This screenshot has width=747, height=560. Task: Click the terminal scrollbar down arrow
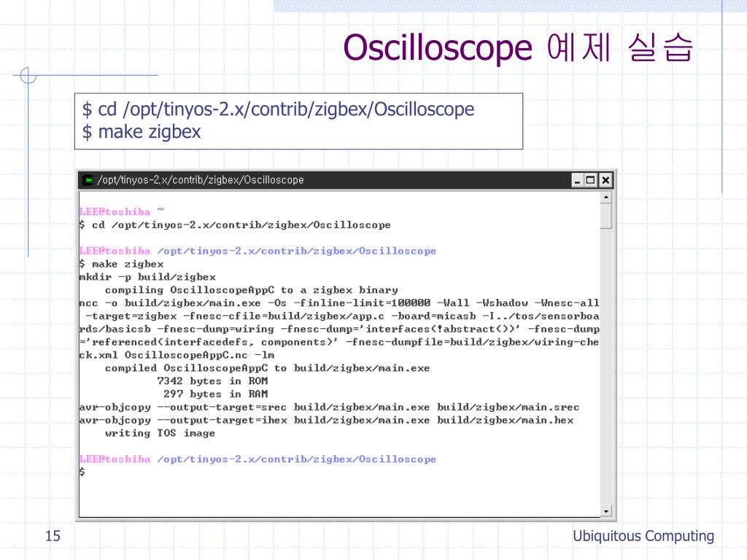(606, 511)
